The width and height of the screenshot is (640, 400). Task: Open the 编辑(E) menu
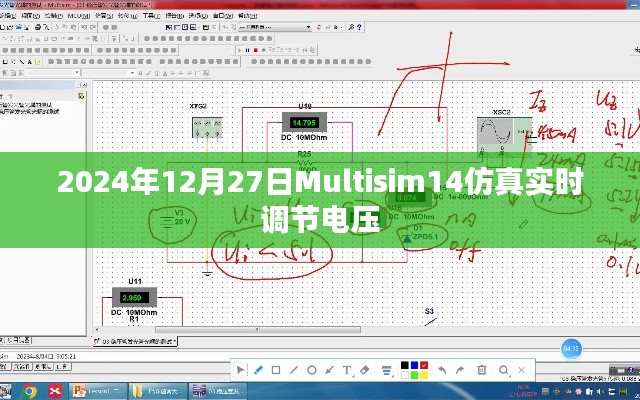[7, 16]
